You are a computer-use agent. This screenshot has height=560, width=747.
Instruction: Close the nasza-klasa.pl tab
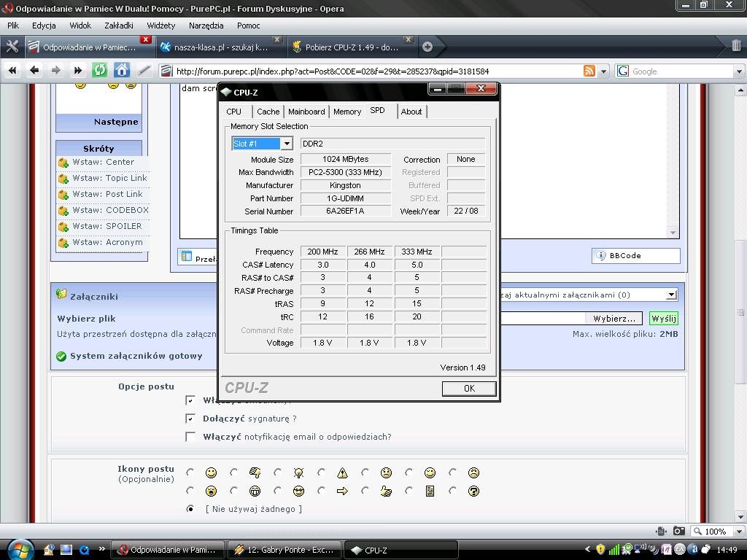(276, 39)
